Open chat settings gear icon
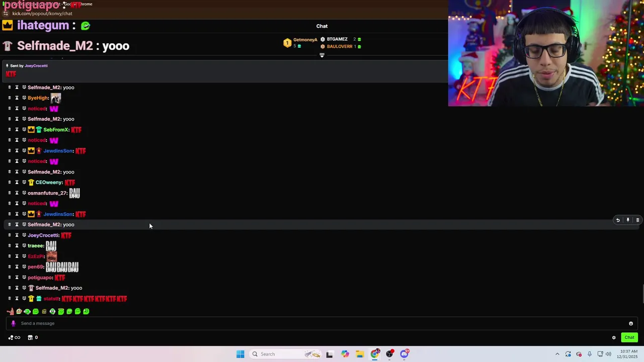This screenshot has height=362, width=644. click(614, 338)
